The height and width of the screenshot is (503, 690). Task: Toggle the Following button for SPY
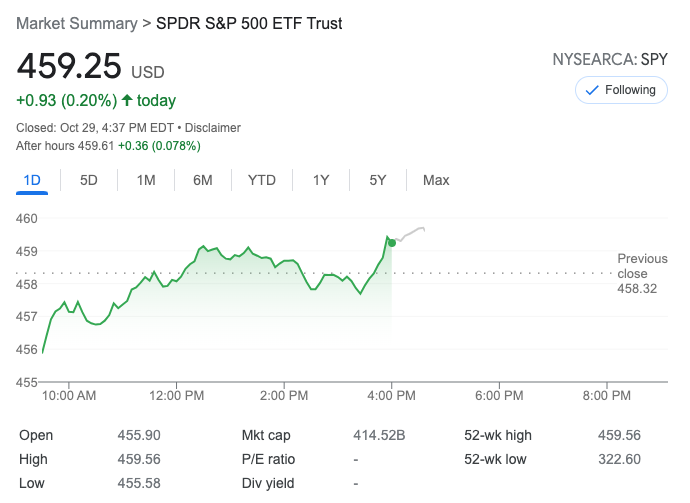620,90
